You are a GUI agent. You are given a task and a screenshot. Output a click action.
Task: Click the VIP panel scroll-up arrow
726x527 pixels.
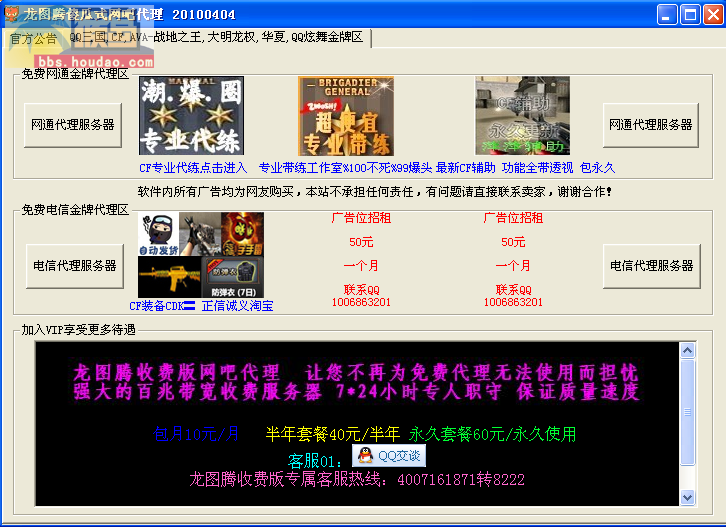click(688, 351)
